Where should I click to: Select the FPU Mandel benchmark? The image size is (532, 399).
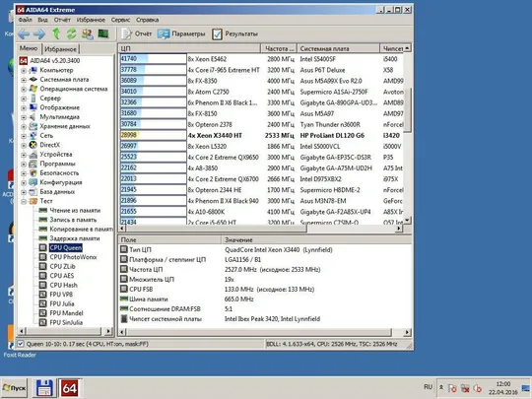point(66,313)
